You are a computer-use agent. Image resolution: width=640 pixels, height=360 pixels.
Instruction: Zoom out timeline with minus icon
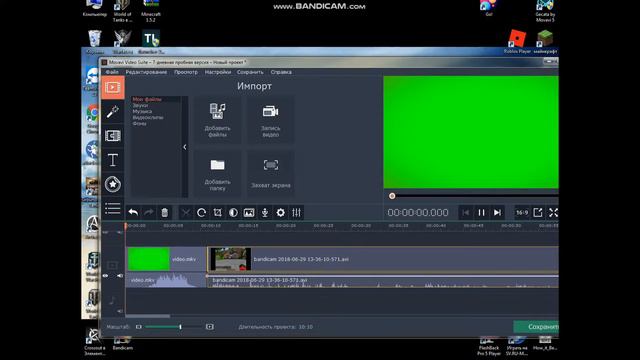click(x=139, y=327)
